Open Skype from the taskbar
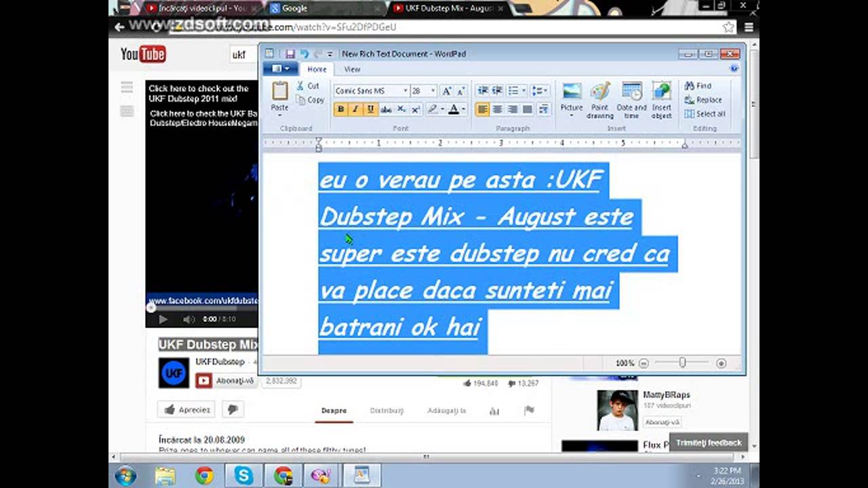Screen dimensions: 868x488 (243, 476)
